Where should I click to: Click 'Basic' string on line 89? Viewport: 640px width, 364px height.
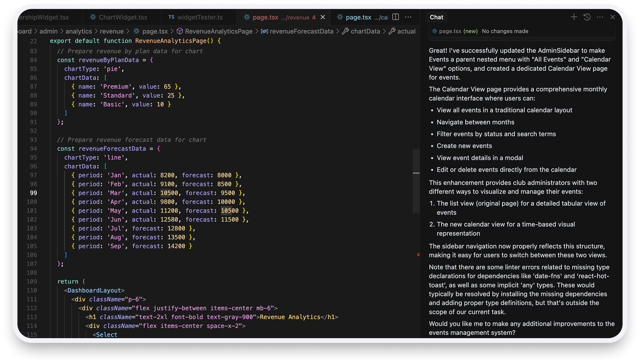pyautogui.click(x=112, y=104)
